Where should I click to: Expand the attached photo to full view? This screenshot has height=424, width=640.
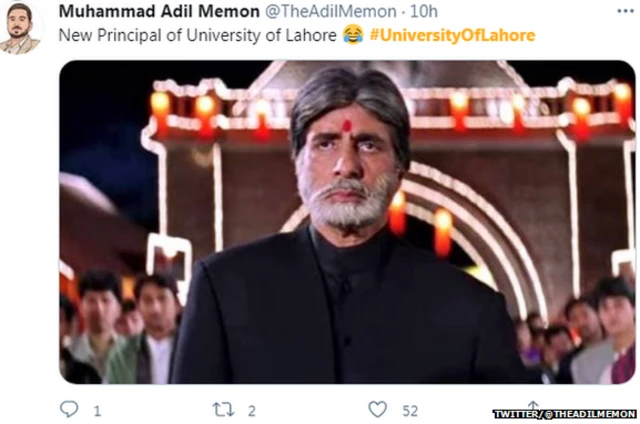[347, 222]
